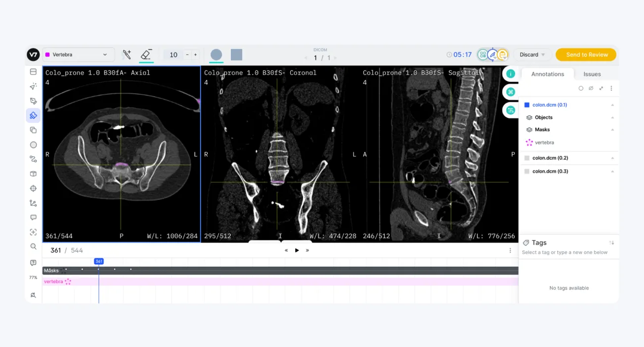Expand the colon.dcm (0.2) section
The height and width of the screenshot is (347, 644).
(x=612, y=158)
